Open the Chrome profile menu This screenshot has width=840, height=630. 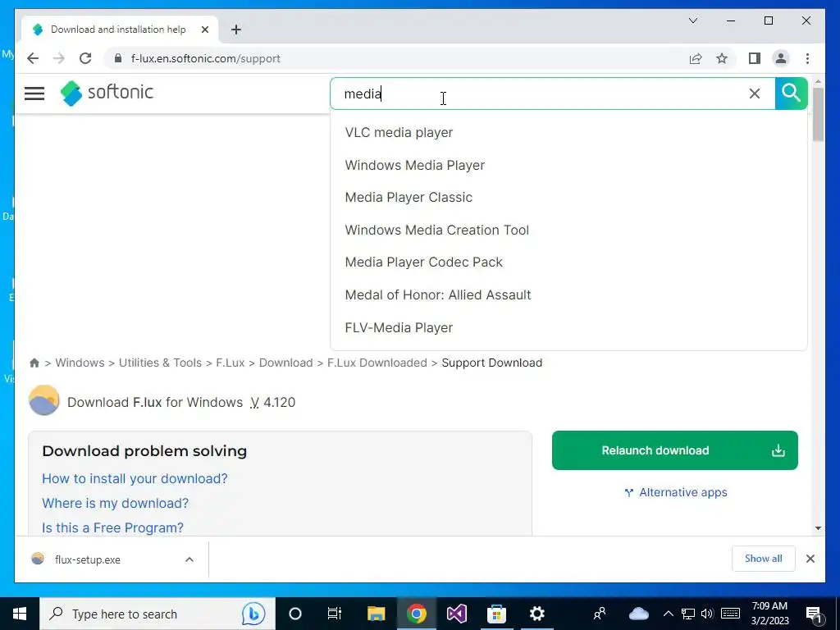(781, 58)
